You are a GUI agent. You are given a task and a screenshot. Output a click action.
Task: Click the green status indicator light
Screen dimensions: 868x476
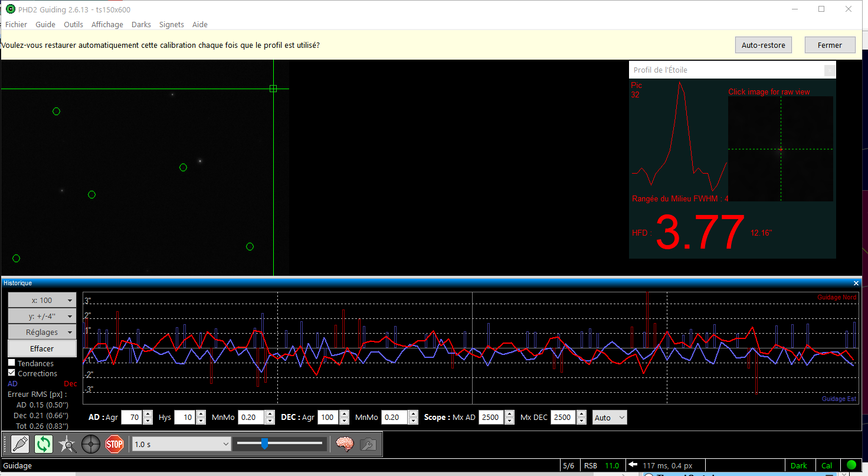click(x=851, y=465)
